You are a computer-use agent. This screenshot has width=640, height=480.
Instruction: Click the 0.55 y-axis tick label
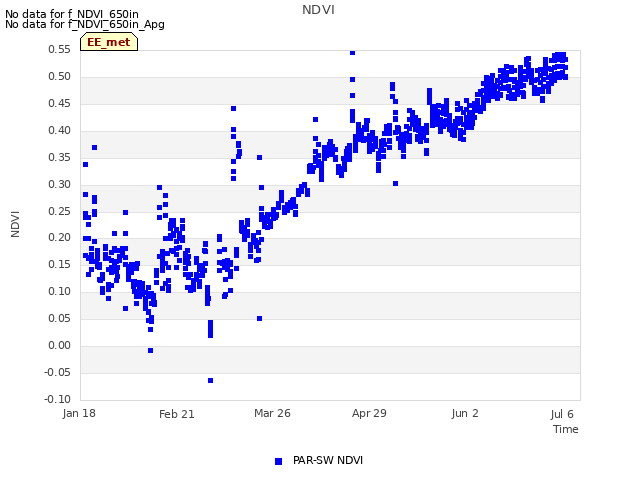[60, 49]
